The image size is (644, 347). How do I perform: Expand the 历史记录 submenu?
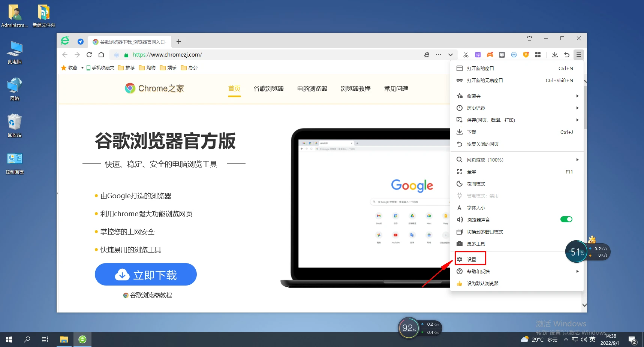pos(517,108)
